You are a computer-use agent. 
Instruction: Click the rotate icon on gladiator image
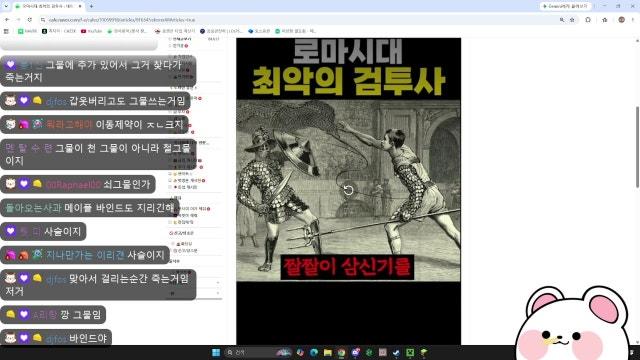(348, 190)
